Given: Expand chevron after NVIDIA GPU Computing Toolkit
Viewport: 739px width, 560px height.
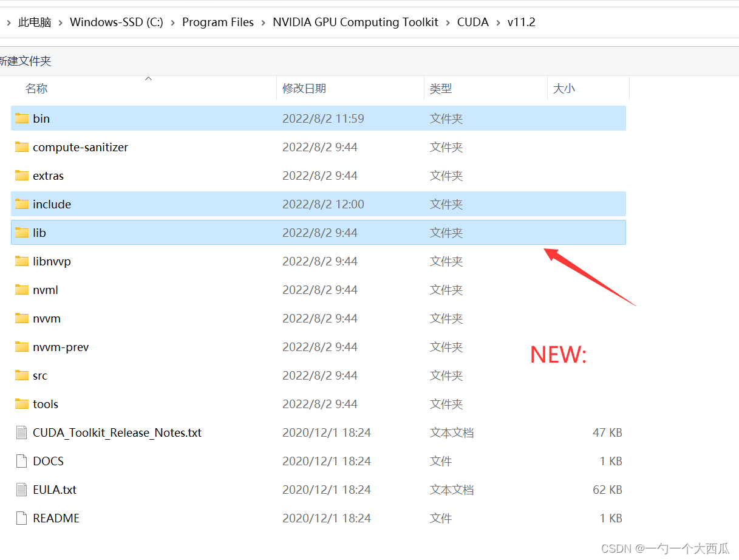Looking at the screenshot, I should 448,22.
